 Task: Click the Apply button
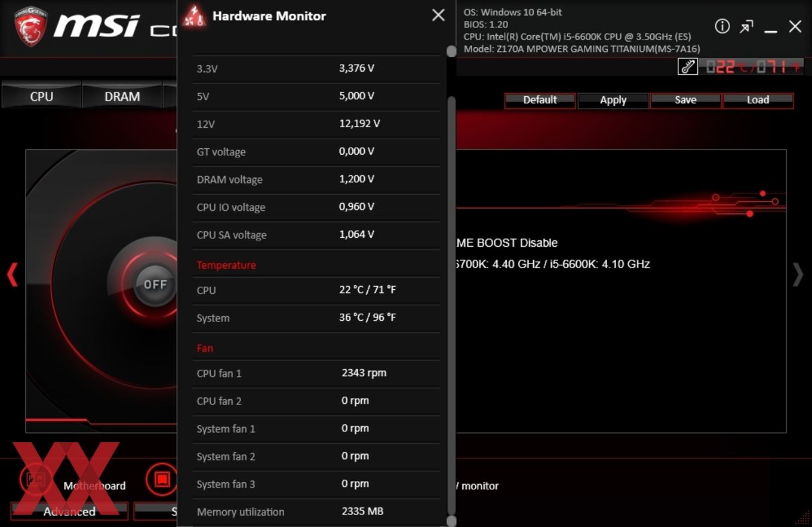pyautogui.click(x=613, y=100)
